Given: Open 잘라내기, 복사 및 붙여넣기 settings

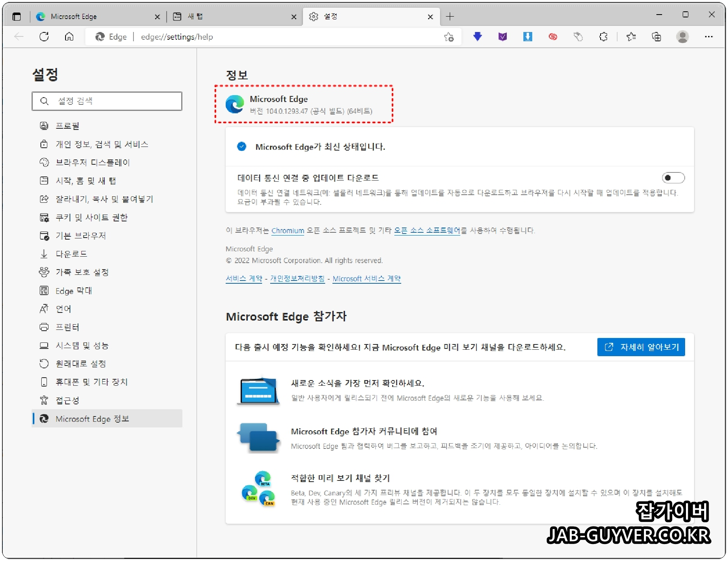Looking at the screenshot, I should 107,199.
